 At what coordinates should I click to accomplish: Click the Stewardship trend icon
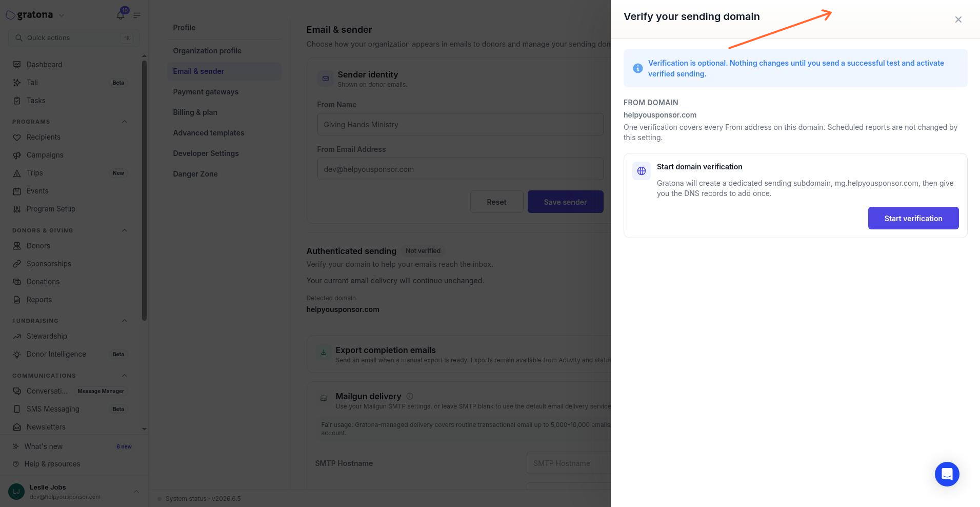click(17, 336)
